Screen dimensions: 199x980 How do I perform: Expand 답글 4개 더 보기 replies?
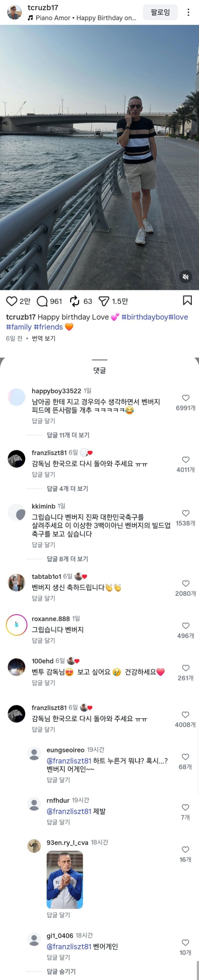coord(67,488)
